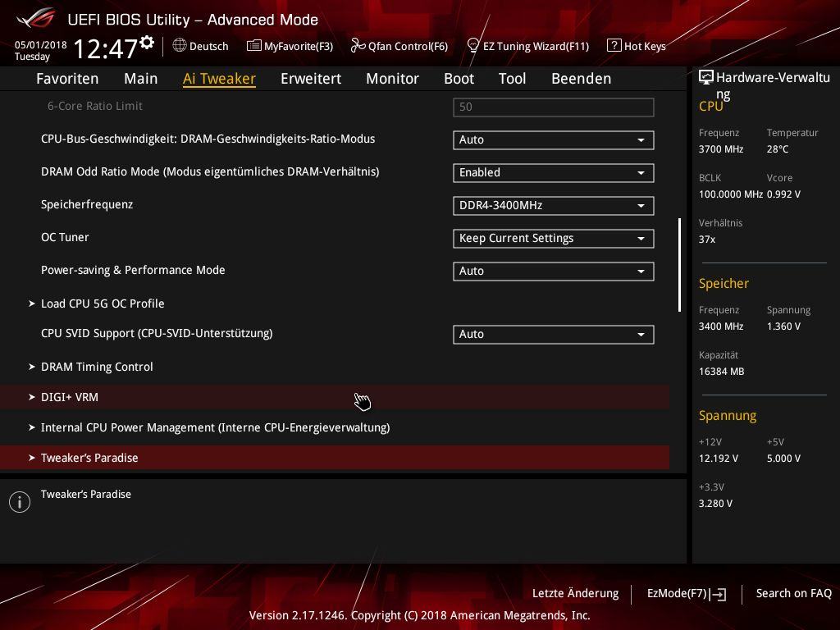The width and height of the screenshot is (840, 630).
Task: Open Tweaker's Paradise submenu
Action: click(335, 458)
